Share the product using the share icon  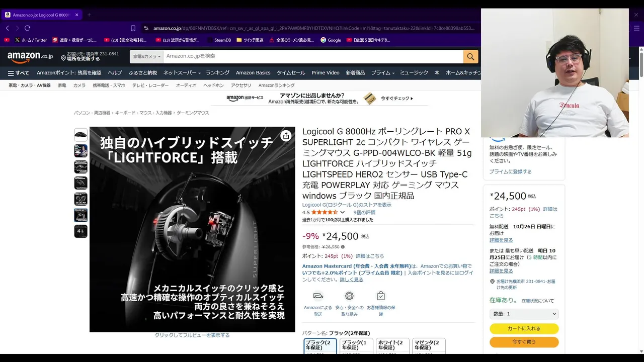click(x=286, y=136)
